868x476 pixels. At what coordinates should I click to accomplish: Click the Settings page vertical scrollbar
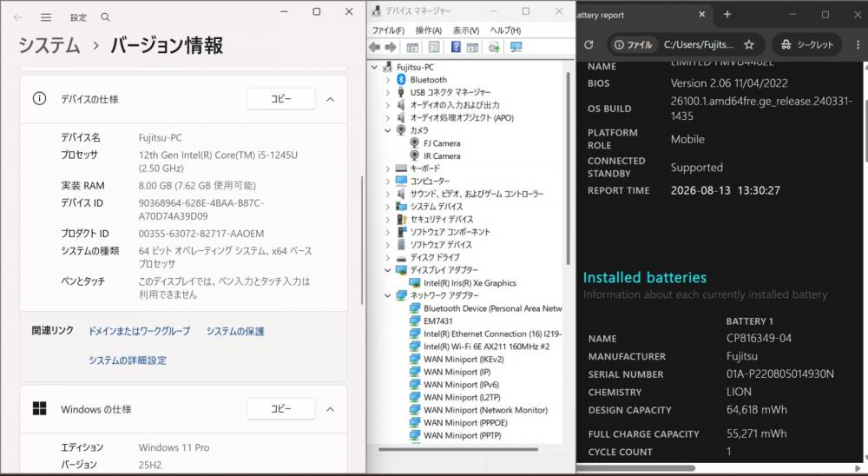(361, 240)
